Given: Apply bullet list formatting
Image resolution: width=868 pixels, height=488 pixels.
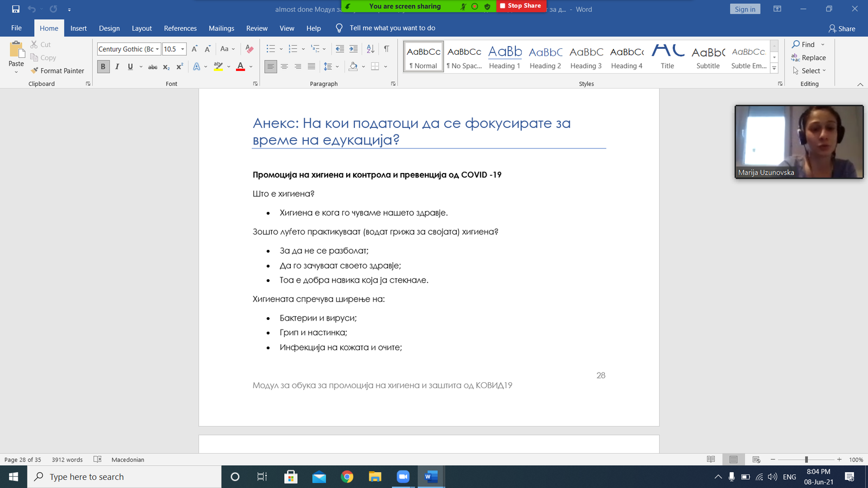Looking at the screenshot, I should click(x=271, y=49).
